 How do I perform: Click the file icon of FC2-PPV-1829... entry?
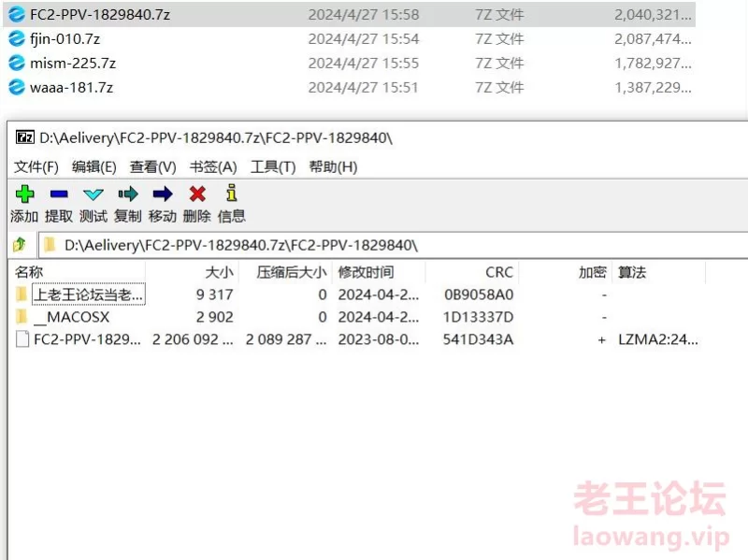(x=22, y=338)
